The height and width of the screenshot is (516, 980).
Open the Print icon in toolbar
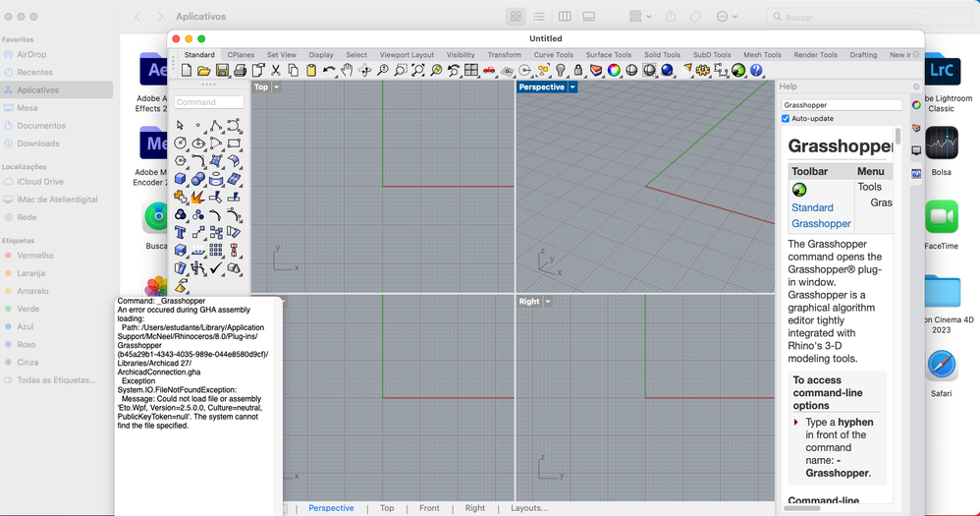[240, 71]
